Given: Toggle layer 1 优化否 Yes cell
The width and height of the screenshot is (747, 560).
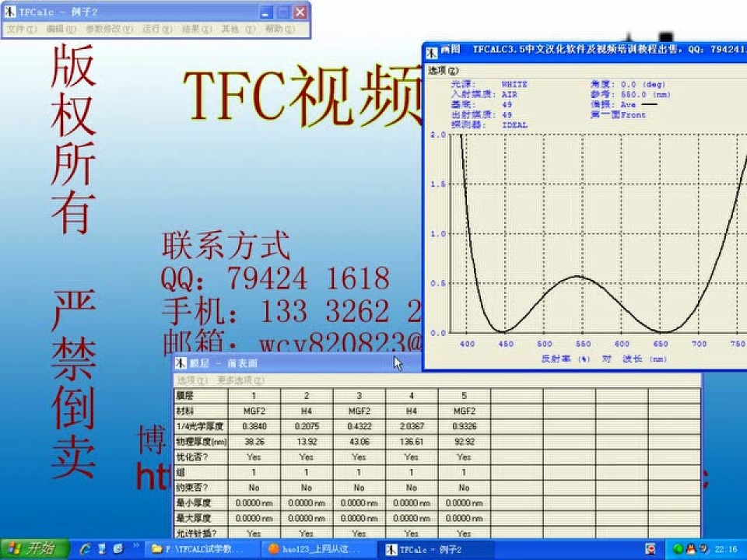Looking at the screenshot, I should [254, 457].
